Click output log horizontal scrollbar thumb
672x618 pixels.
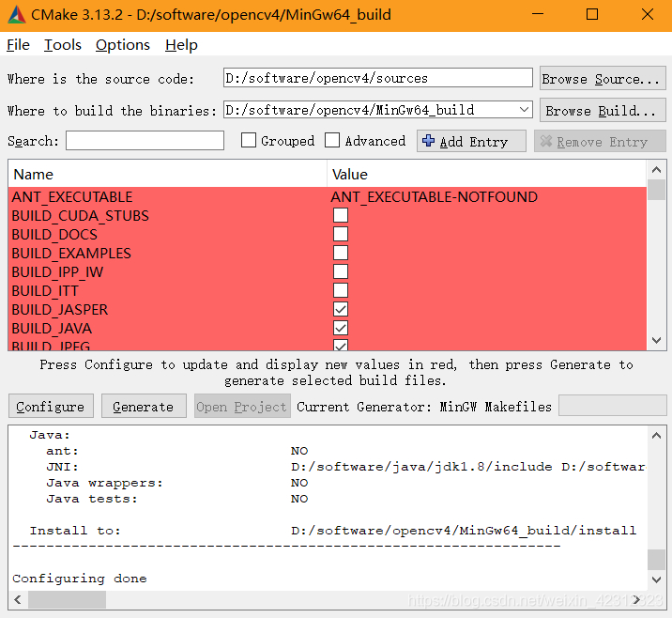tap(67, 599)
